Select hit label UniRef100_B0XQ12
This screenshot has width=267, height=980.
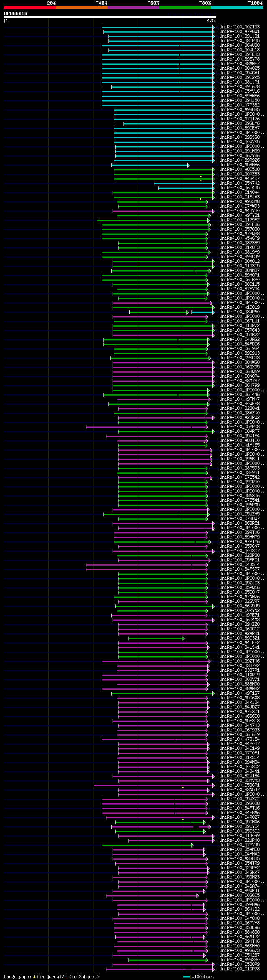pos(239,262)
